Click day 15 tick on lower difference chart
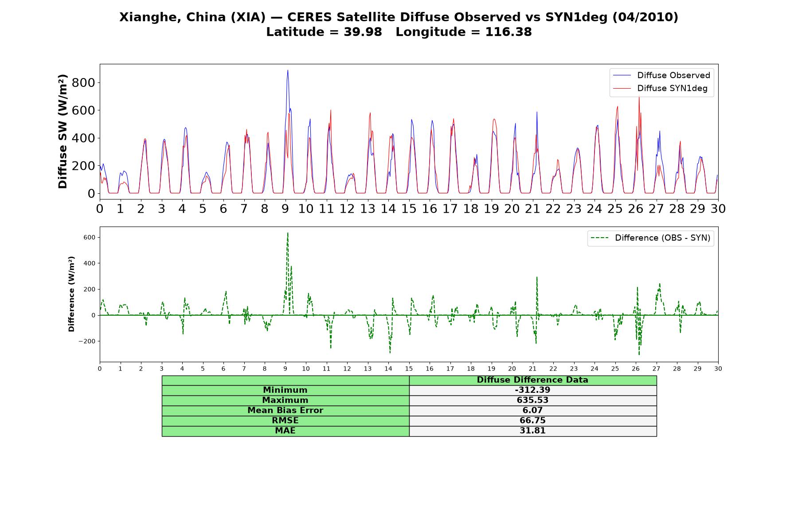 (409, 368)
